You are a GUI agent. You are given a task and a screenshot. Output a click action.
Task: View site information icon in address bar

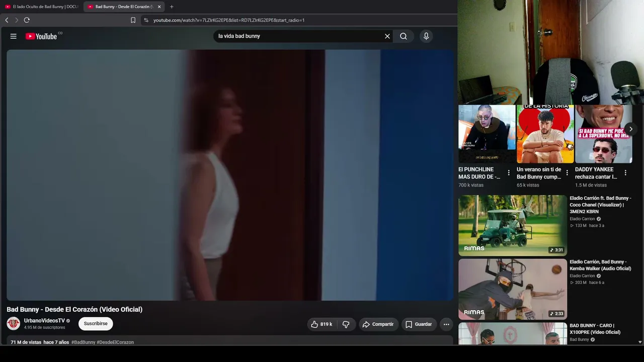point(146,20)
